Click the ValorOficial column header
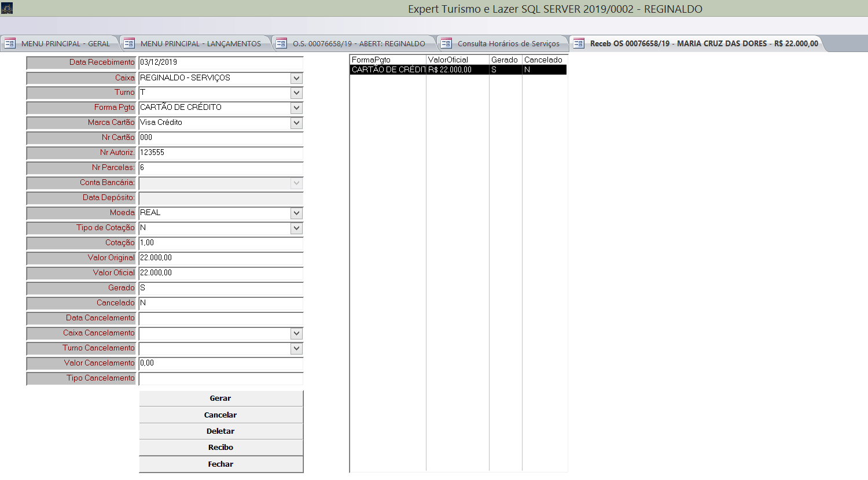Viewport: 868px width, 480px height. [457, 60]
